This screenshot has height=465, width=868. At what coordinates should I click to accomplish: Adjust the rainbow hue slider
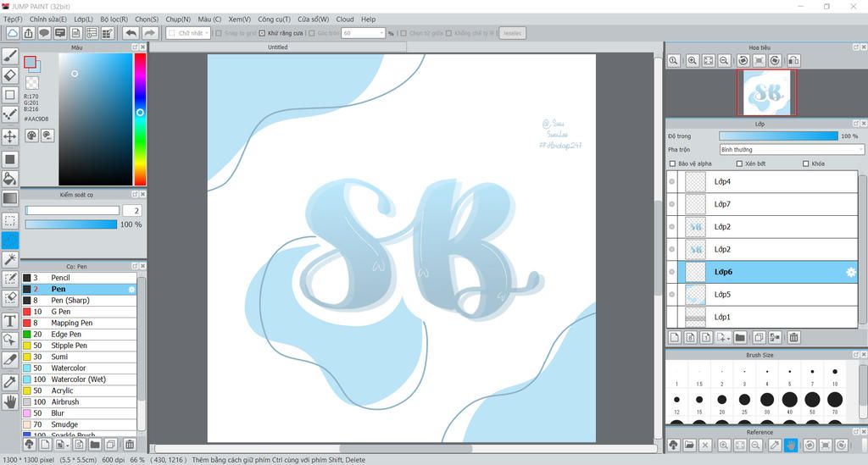tap(140, 119)
